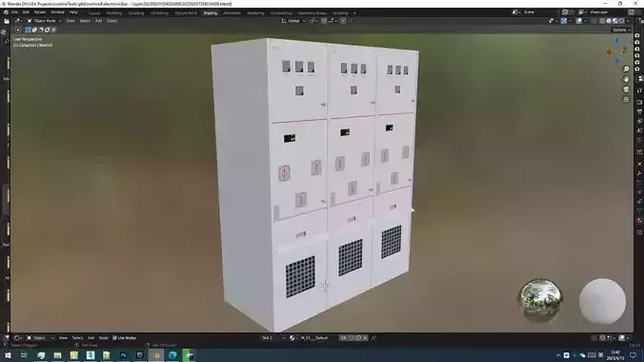Toggle the pin material icon

pyautogui.click(x=373, y=338)
